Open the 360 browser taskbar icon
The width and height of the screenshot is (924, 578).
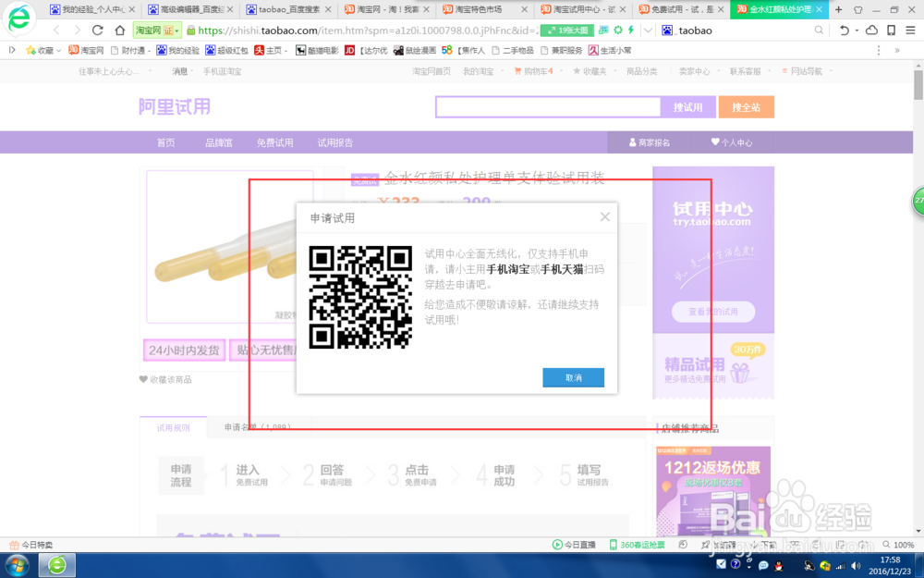[57, 565]
